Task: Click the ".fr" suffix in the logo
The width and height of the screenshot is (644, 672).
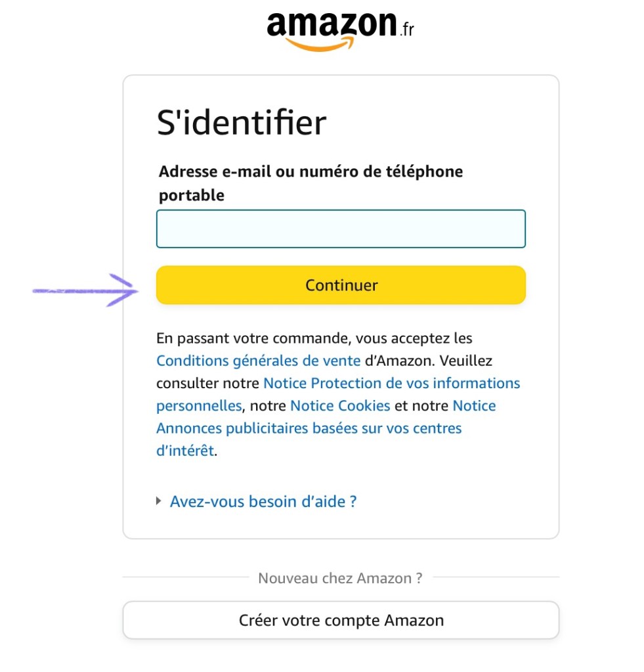Action: click(406, 30)
